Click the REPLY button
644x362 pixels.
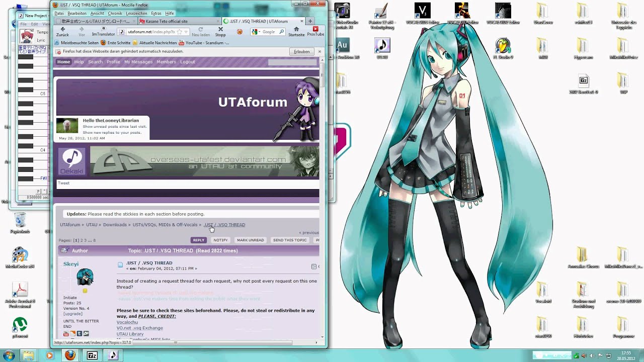[x=199, y=240]
